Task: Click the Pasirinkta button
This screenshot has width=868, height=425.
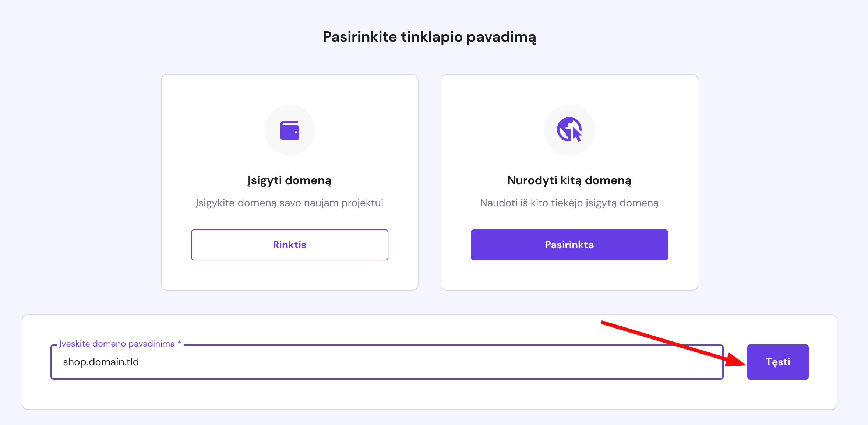Action: (569, 245)
